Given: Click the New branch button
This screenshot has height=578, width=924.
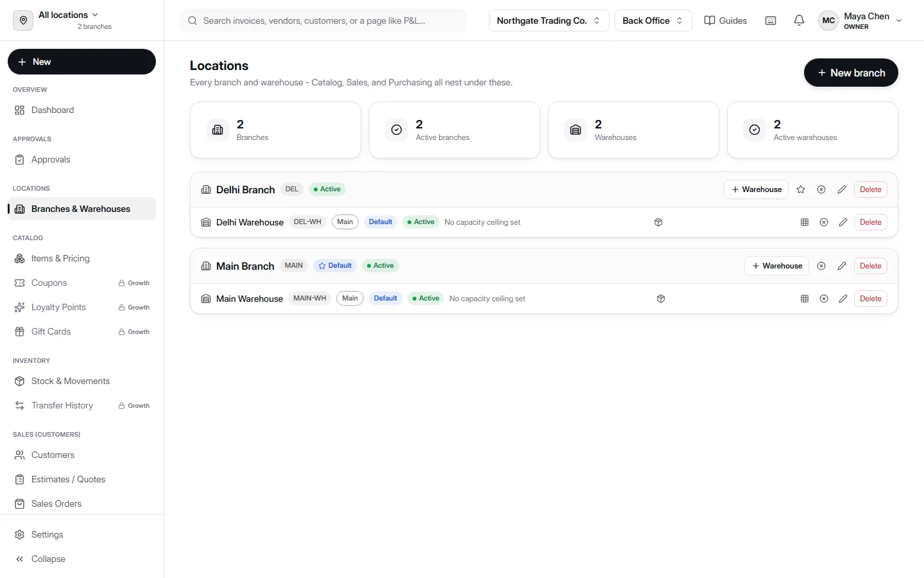Looking at the screenshot, I should point(851,73).
